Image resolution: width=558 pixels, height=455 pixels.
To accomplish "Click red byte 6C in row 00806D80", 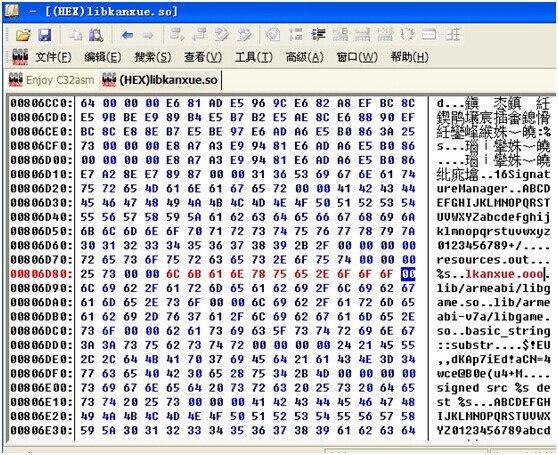I will click(x=173, y=274).
